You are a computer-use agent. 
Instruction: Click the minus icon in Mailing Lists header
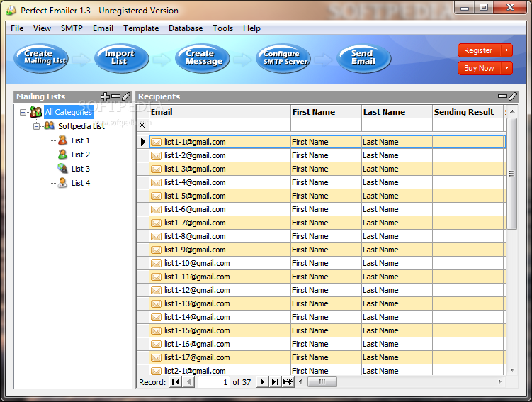click(x=115, y=96)
